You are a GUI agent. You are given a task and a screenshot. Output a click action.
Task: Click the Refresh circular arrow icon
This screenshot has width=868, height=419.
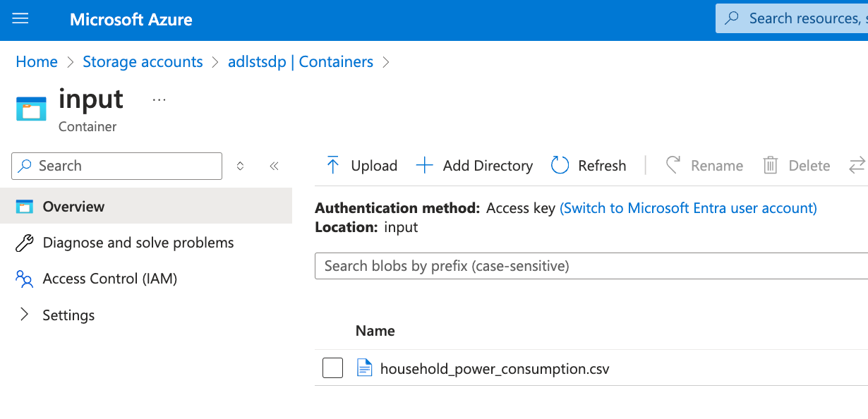(x=560, y=166)
